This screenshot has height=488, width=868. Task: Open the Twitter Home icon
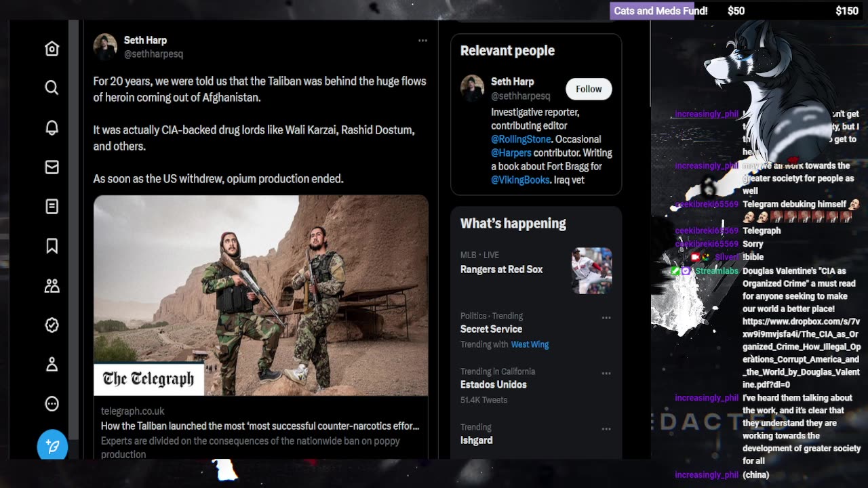pos(52,49)
